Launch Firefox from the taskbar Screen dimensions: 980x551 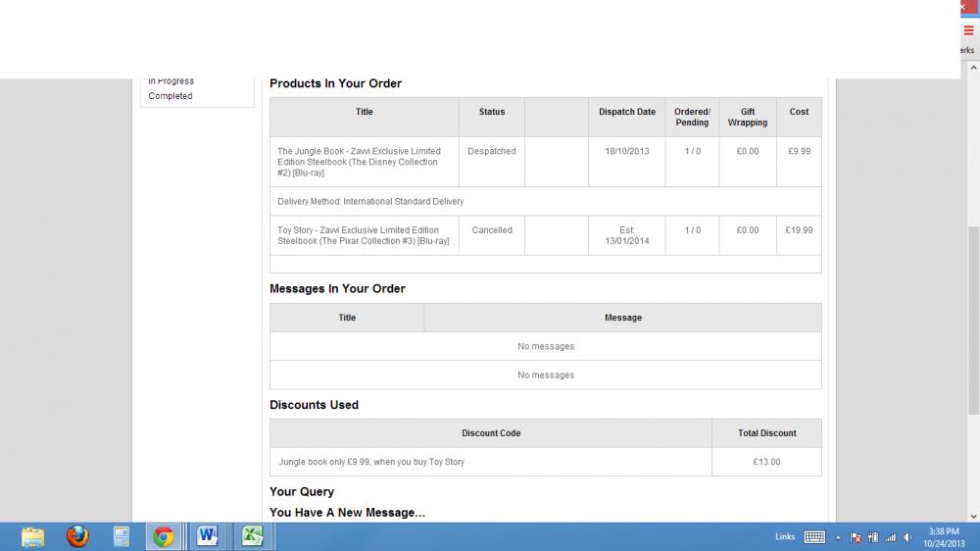pyautogui.click(x=77, y=536)
